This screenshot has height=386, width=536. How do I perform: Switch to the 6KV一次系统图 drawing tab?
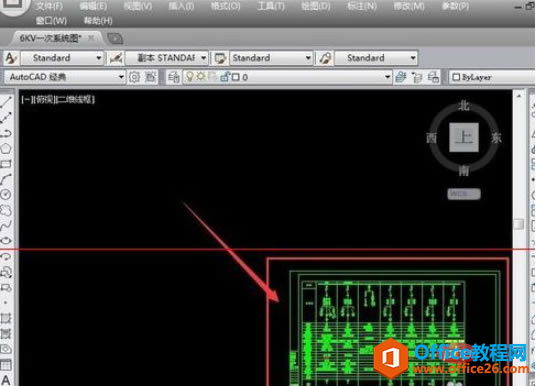(50, 38)
